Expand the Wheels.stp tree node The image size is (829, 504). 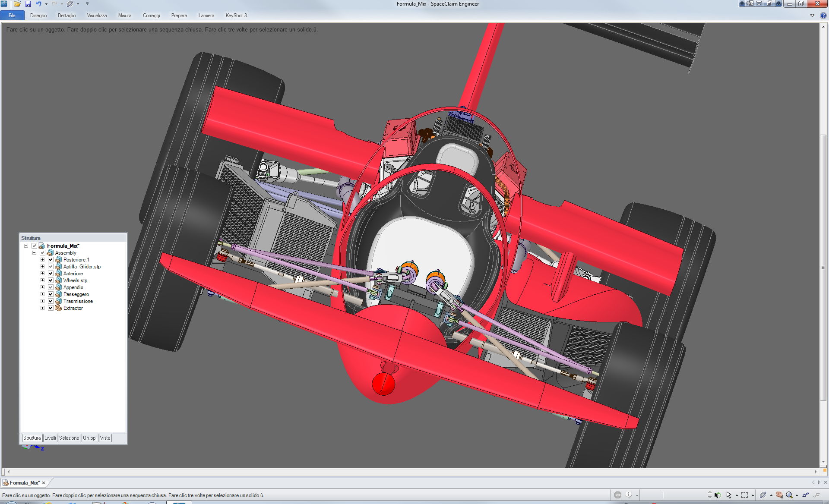42,280
